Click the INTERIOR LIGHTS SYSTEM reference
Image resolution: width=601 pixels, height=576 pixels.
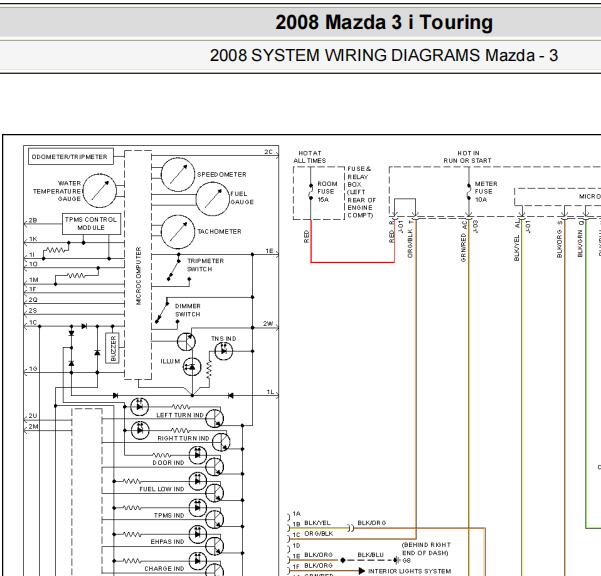[x=409, y=571]
